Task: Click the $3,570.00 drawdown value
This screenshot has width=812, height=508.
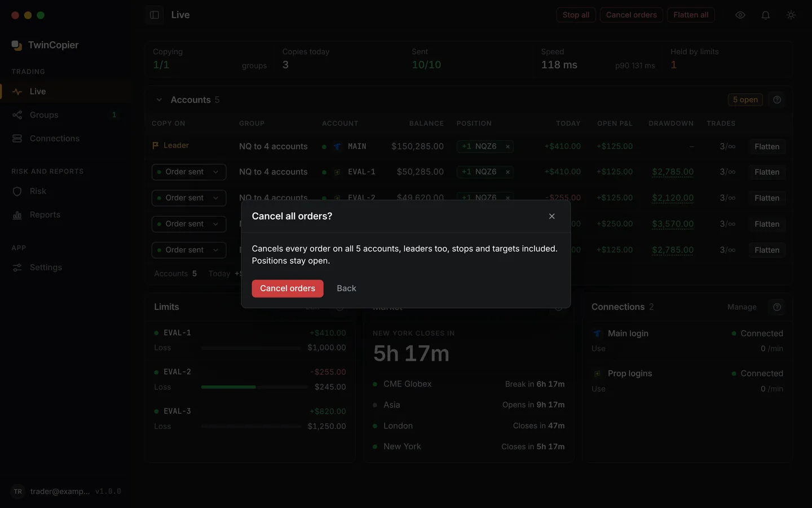Action: pyautogui.click(x=673, y=224)
